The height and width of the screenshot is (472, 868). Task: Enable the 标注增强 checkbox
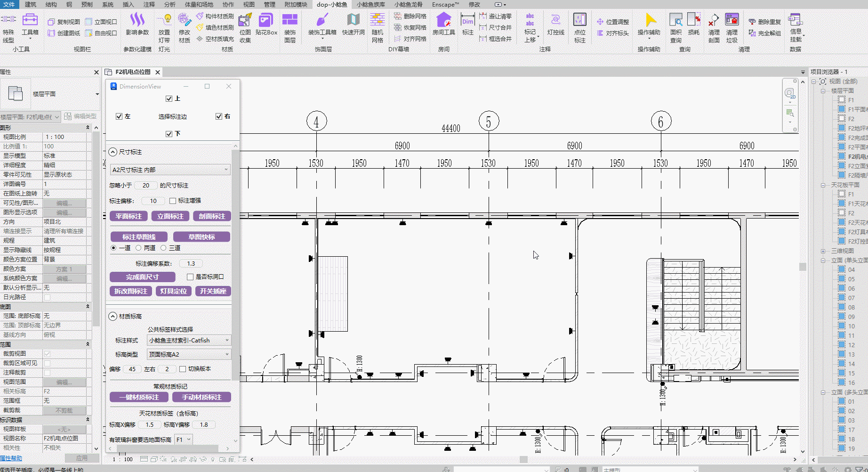tap(173, 201)
